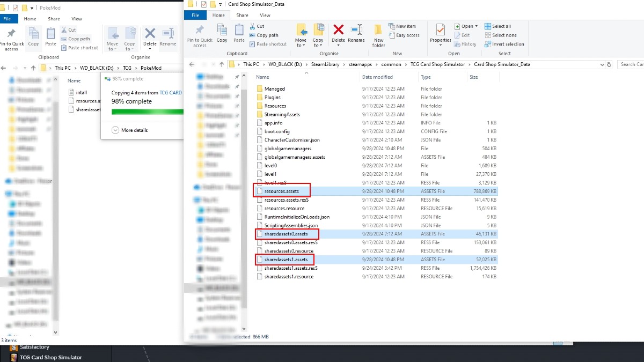Open Properties icon in ribbon
The width and height of the screenshot is (644, 362).
click(x=441, y=33)
